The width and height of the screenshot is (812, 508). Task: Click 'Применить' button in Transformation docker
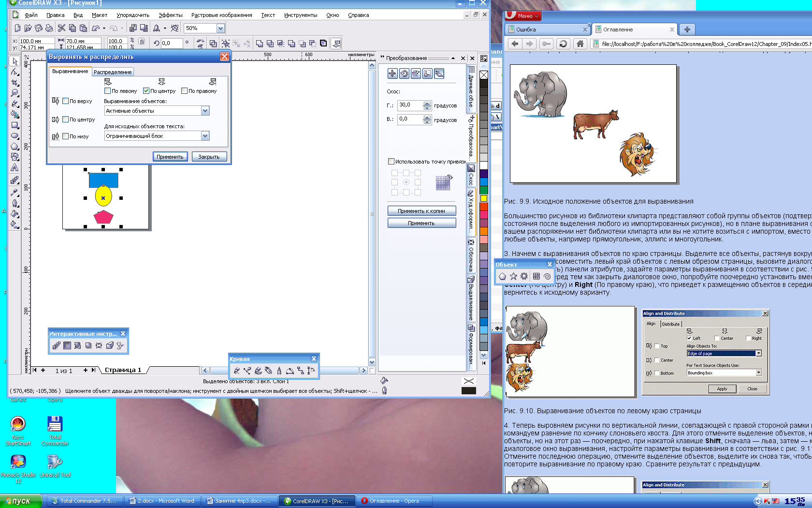(421, 223)
